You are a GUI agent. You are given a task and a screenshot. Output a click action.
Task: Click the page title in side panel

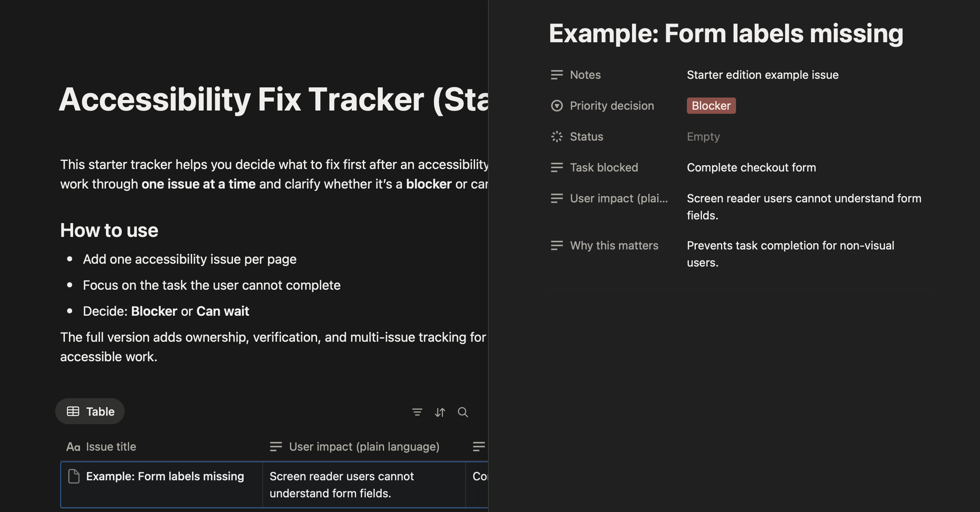pyautogui.click(x=726, y=33)
